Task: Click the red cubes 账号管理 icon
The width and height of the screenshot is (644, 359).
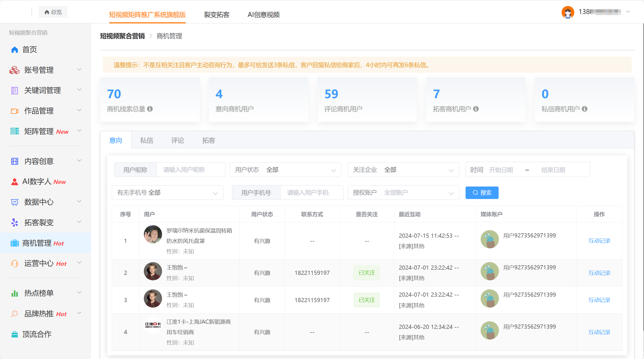Action: pos(14,70)
